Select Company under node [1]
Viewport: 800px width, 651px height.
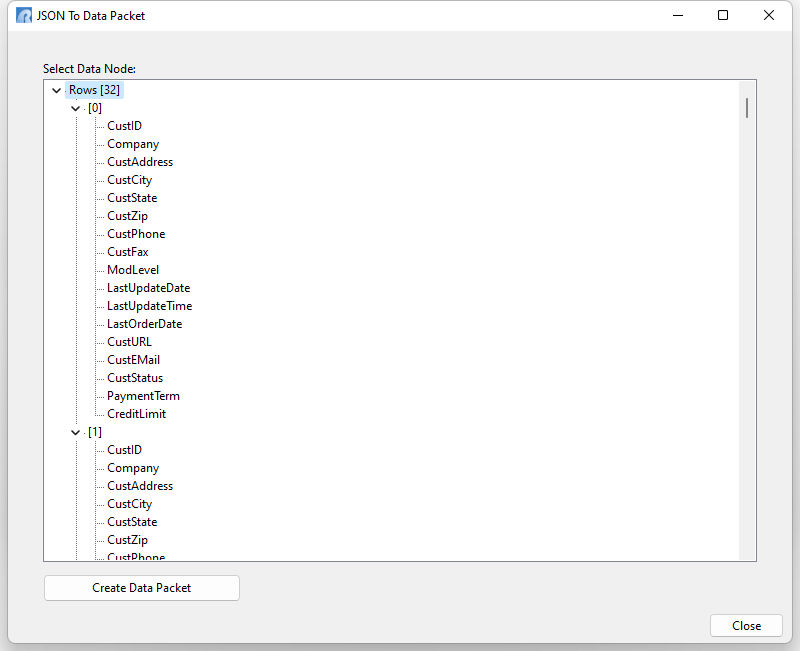(x=133, y=468)
